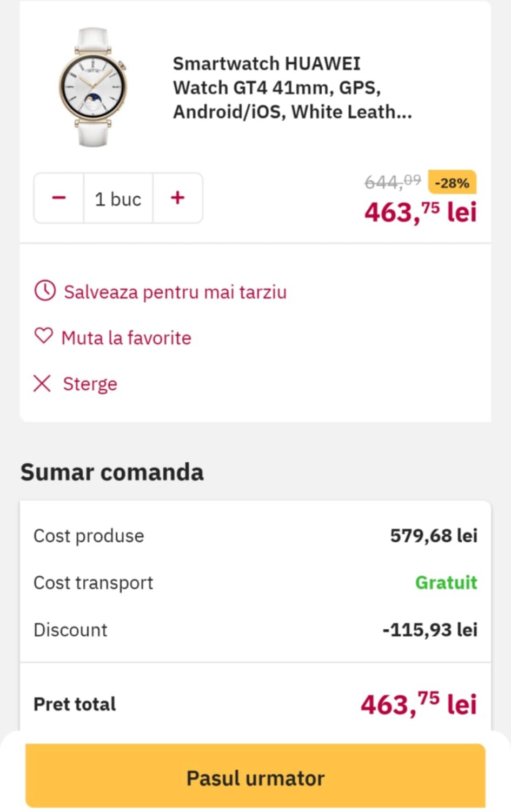Viewport: 511px width, 812px height.
Task: Click the clock icon beside Salveaza pentru mai tarziu
Action: point(45,291)
